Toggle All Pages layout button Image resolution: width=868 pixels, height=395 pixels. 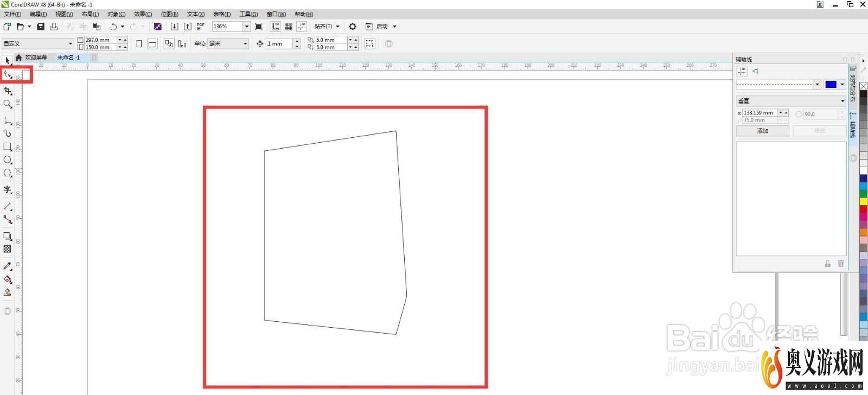click(169, 43)
